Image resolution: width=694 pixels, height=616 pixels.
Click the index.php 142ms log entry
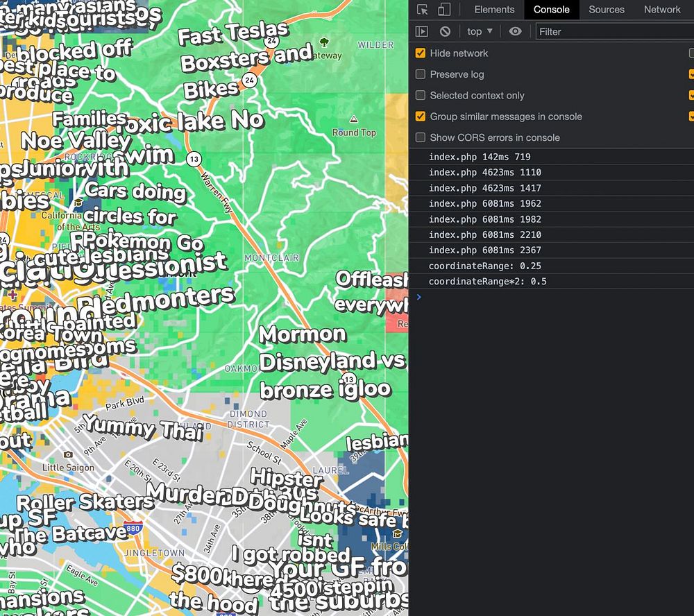(x=479, y=157)
